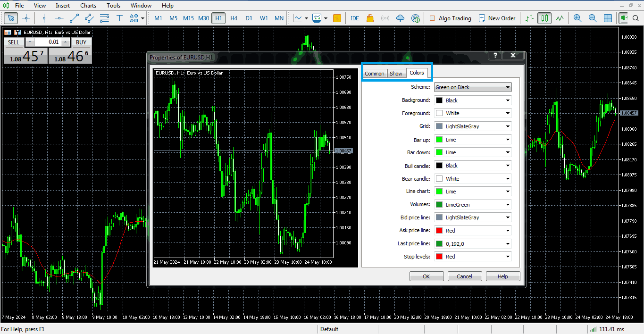Open the Background color dropdown

tap(473, 100)
